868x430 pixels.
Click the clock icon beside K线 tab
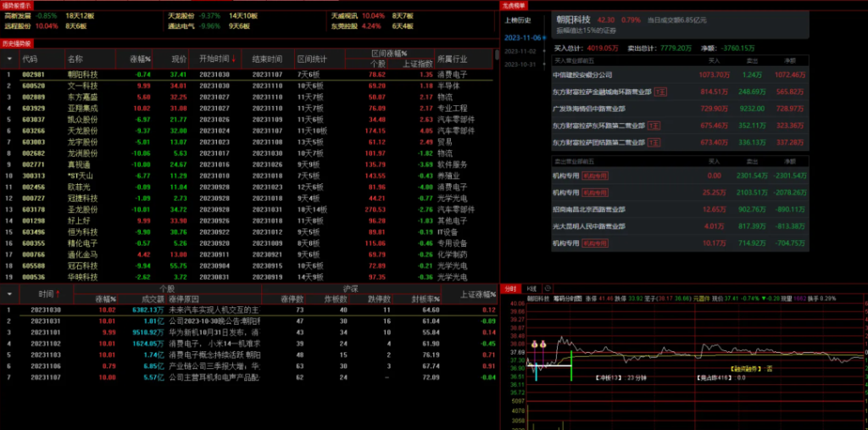coord(548,288)
